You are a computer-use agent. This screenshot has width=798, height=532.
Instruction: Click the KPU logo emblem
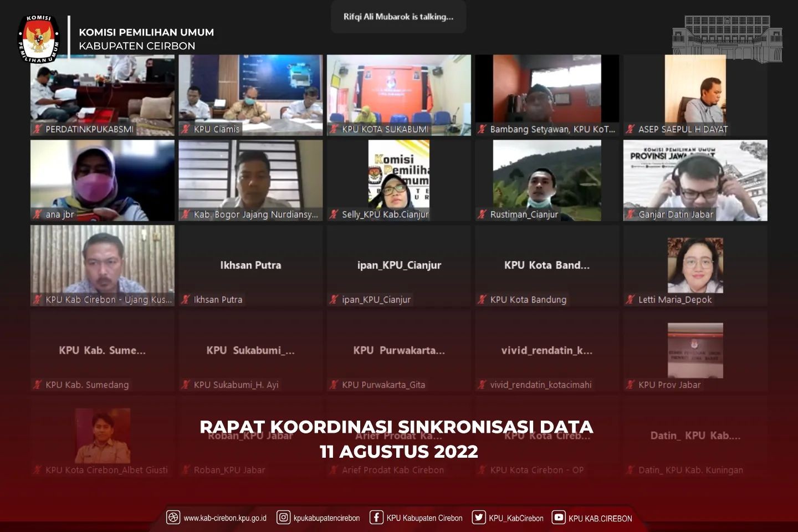click(39, 38)
